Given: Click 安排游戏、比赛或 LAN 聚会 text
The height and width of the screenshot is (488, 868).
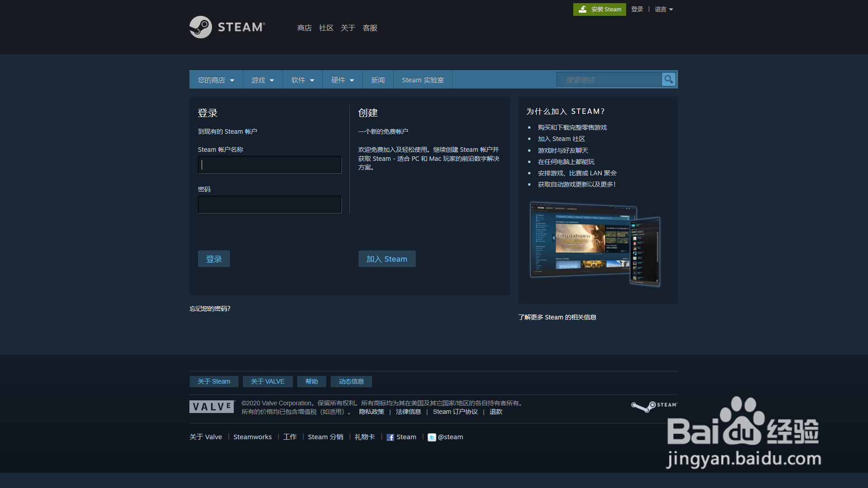Looking at the screenshot, I should 577,173.
